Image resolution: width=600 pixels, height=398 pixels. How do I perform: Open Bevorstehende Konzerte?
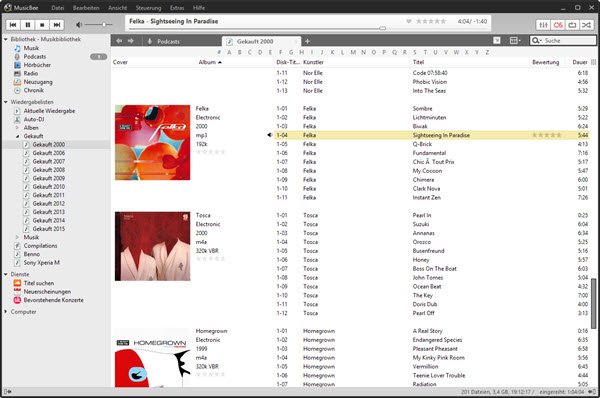[53, 300]
